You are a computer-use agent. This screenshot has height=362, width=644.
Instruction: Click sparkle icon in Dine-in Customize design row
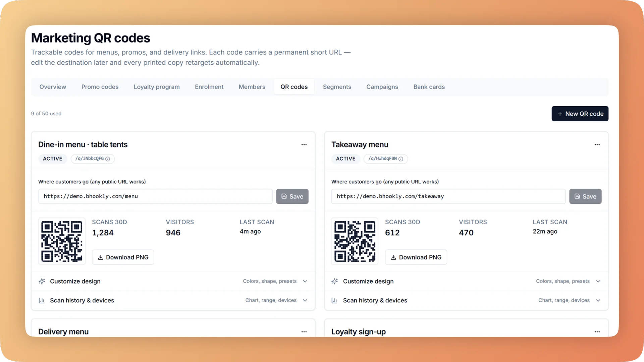[42, 281]
